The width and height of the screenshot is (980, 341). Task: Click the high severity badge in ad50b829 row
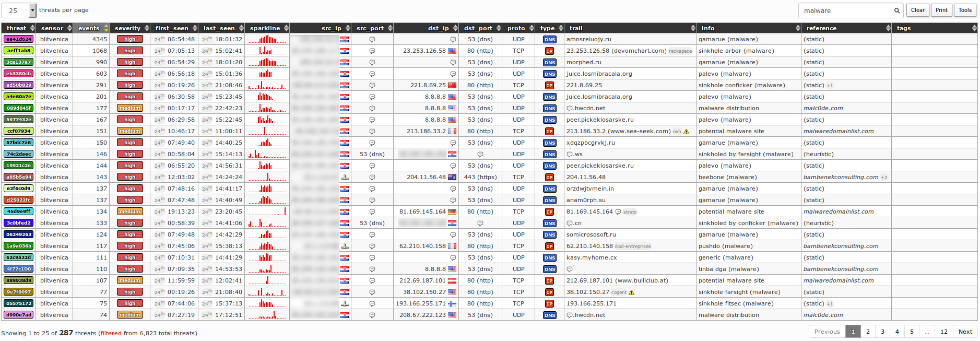tap(129, 85)
